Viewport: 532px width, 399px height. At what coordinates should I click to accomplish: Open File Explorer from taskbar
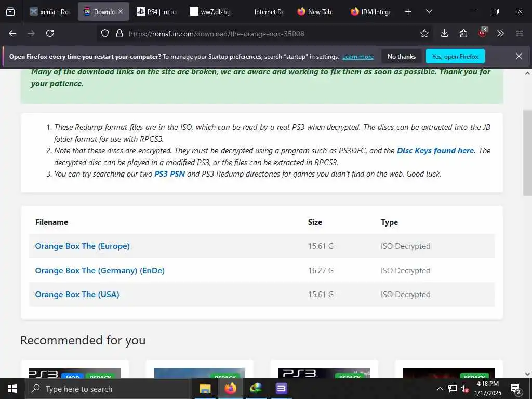[x=205, y=389]
